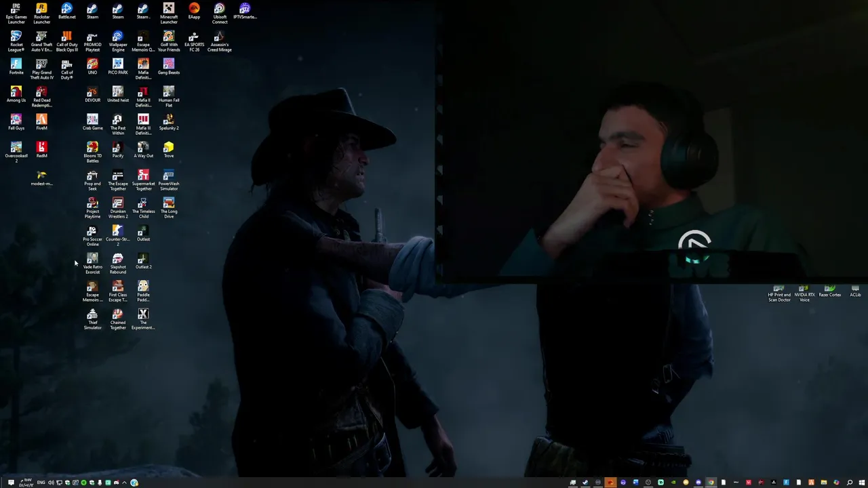Image resolution: width=868 pixels, height=488 pixels.
Task: Select the Gang Beasts icon
Action: pyautogui.click(x=168, y=66)
